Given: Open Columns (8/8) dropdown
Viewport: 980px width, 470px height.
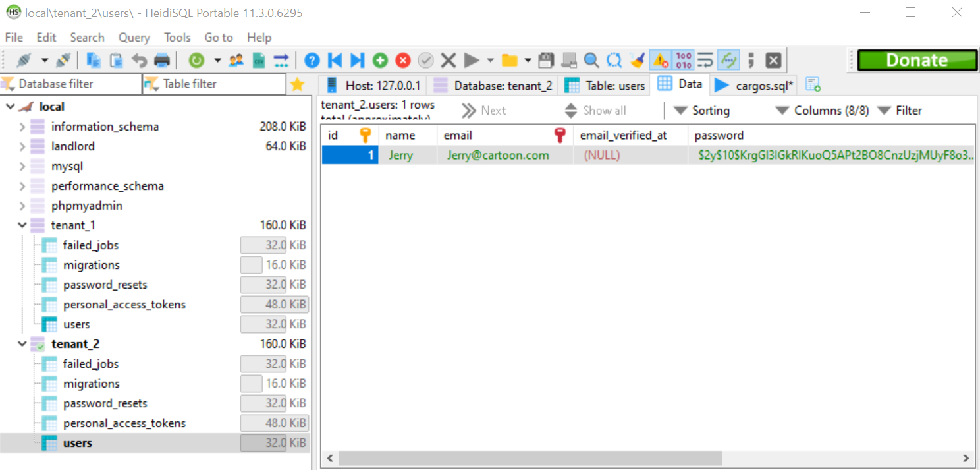Looking at the screenshot, I should point(823,111).
